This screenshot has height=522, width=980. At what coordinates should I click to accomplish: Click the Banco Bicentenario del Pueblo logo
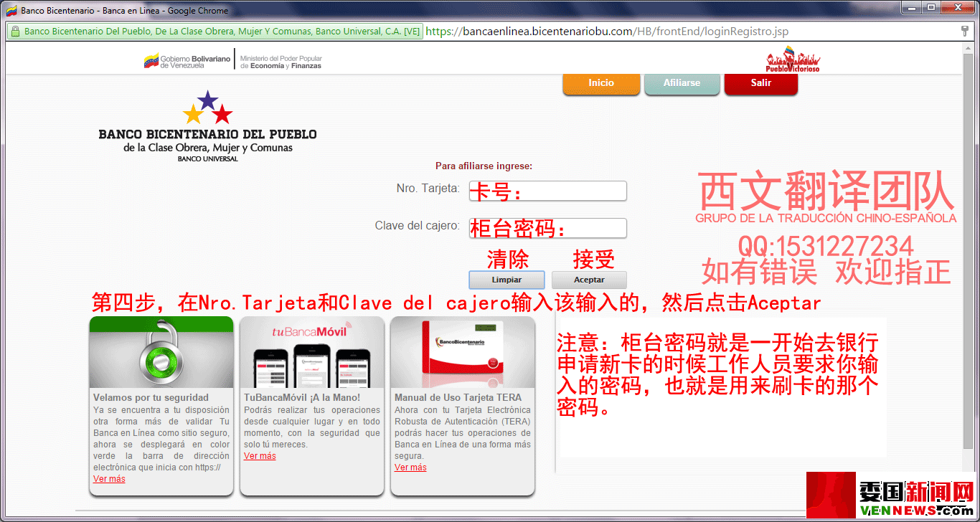(207, 126)
